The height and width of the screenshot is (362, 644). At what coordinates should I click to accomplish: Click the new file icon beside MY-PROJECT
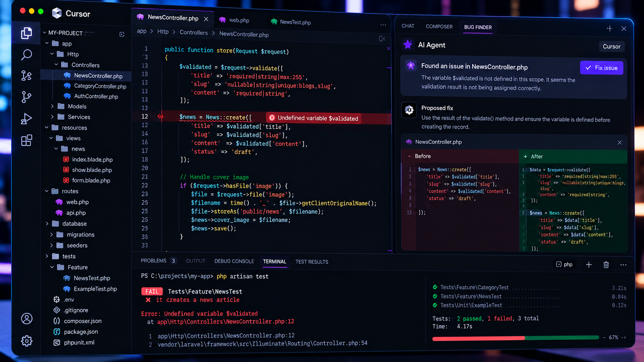tap(122, 34)
